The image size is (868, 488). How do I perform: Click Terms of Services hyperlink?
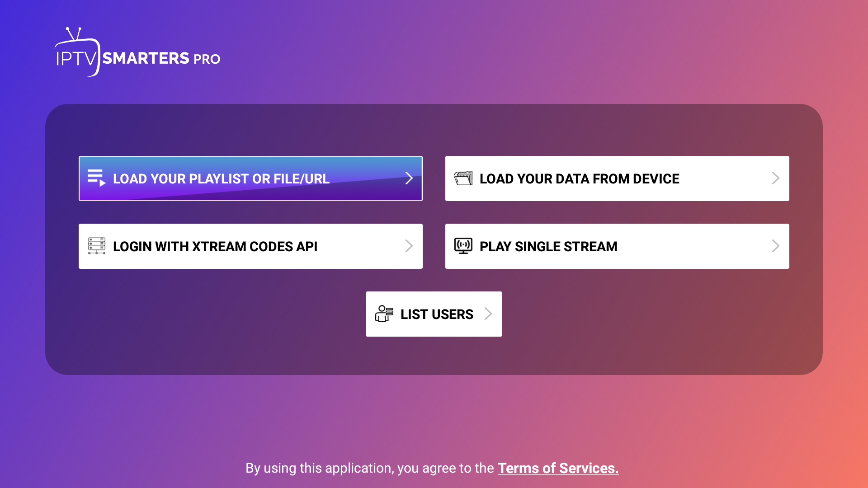coord(558,468)
